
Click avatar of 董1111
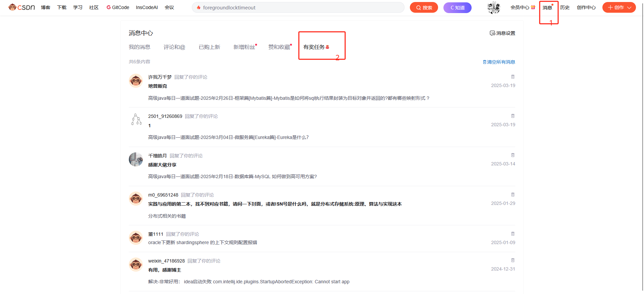click(x=136, y=238)
